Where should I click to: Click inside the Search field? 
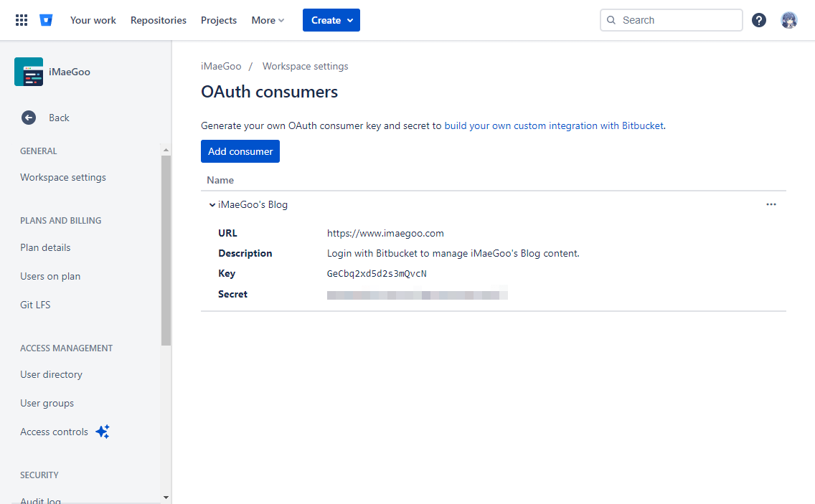click(671, 20)
